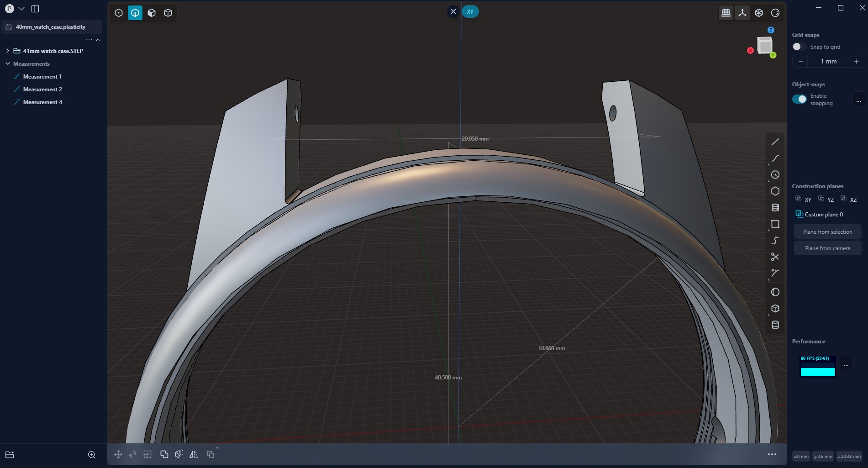Select the Spiral helix tool
The width and height of the screenshot is (868, 468).
point(775,208)
